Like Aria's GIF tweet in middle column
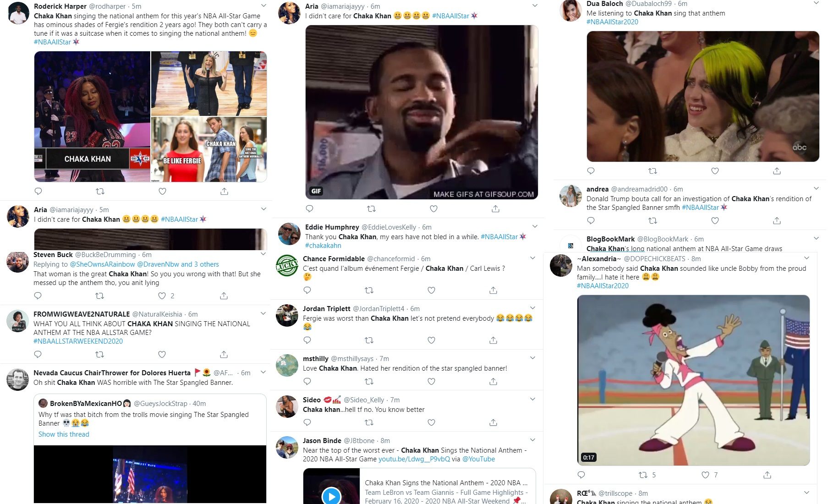The width and height of the screenshot is (828, 504). click(x=433, y=208)
